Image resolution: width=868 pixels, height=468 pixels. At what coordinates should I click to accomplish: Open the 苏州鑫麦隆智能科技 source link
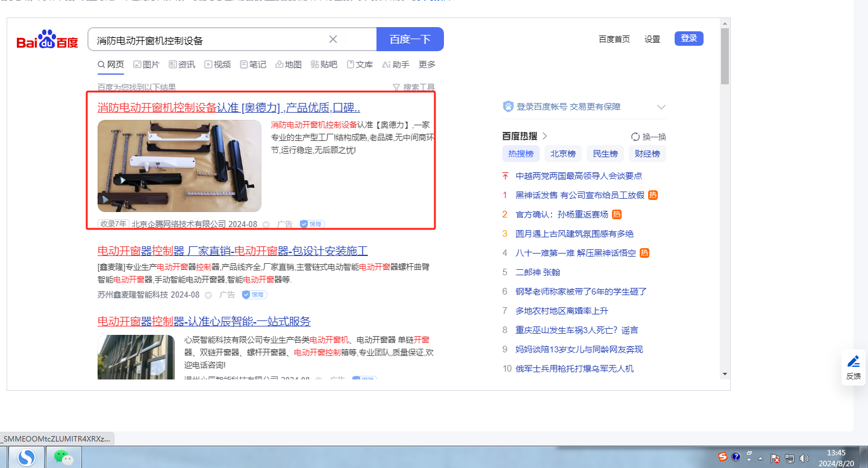[133, 295]
